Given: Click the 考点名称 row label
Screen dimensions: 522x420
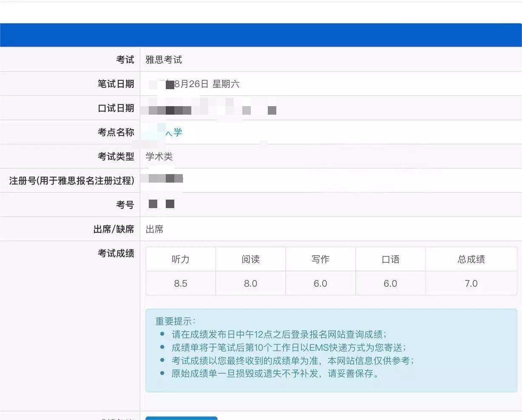Looking at the screenshot, I should click(x=116, y=132).
